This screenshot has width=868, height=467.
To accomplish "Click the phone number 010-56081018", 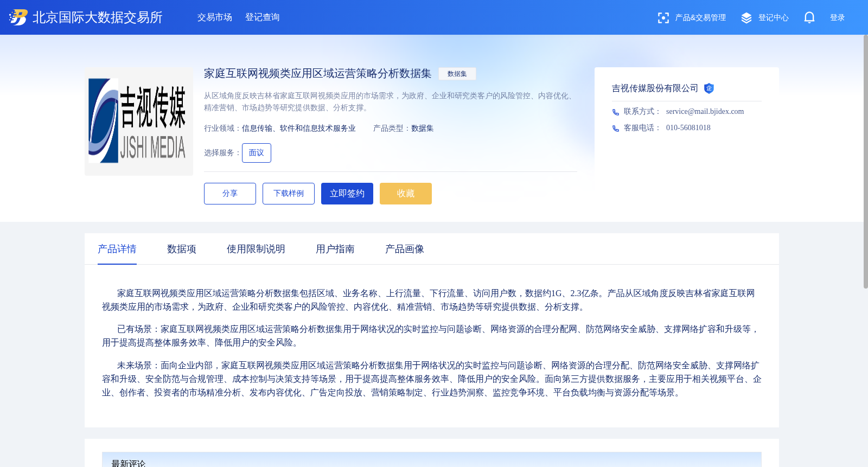I will 688,128.
